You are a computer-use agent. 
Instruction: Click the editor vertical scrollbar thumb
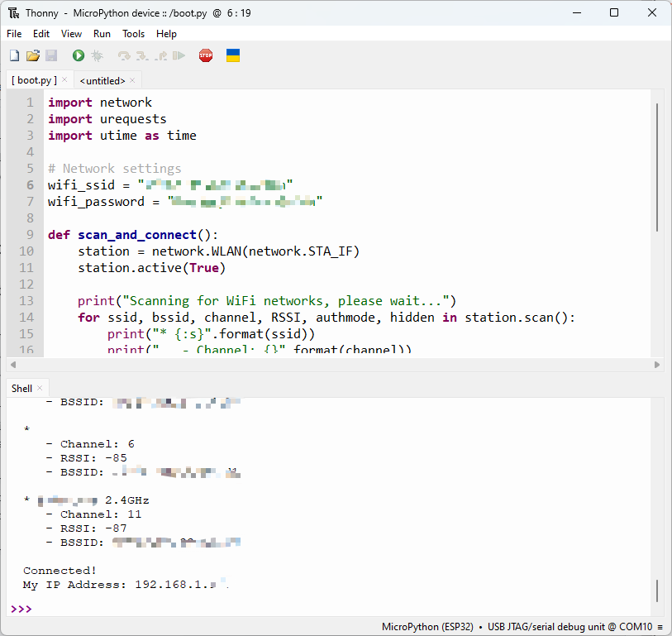(656, 167)
